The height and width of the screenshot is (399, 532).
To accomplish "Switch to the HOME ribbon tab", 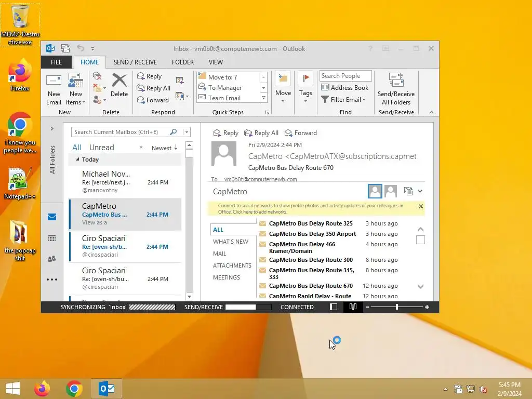I will pos(89,62).
